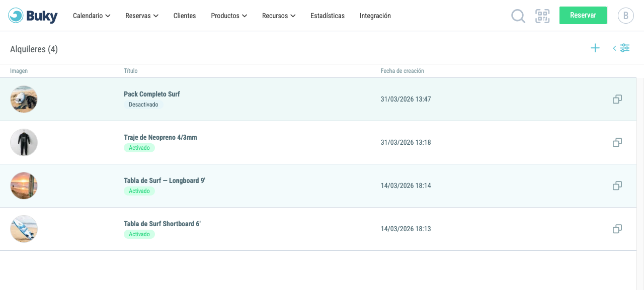Click the wetsuit thumbnail image
The image size is (644, 290).
pos(24,142)
